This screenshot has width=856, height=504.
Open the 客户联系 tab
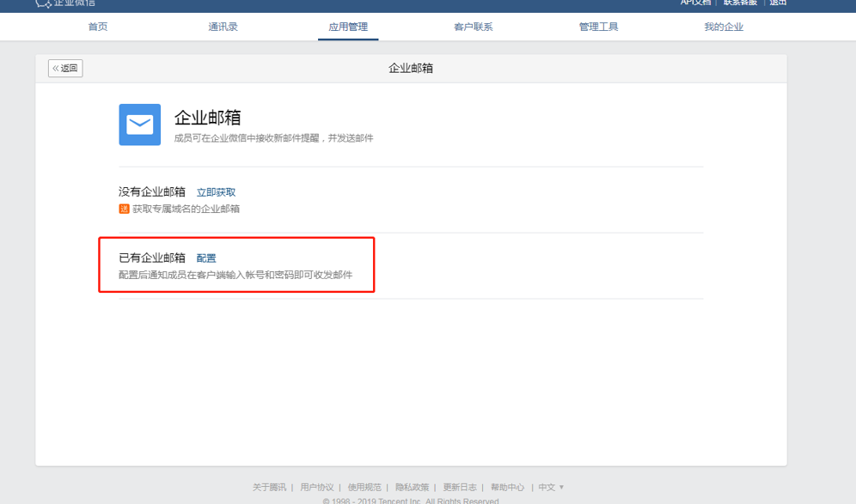[x=474, y=27]
